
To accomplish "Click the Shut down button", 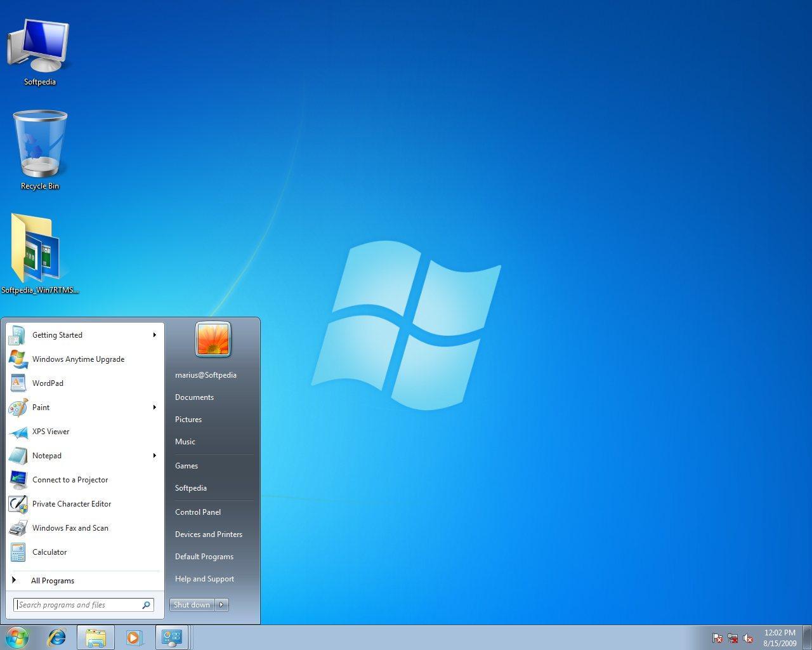I will click(192, 604).
